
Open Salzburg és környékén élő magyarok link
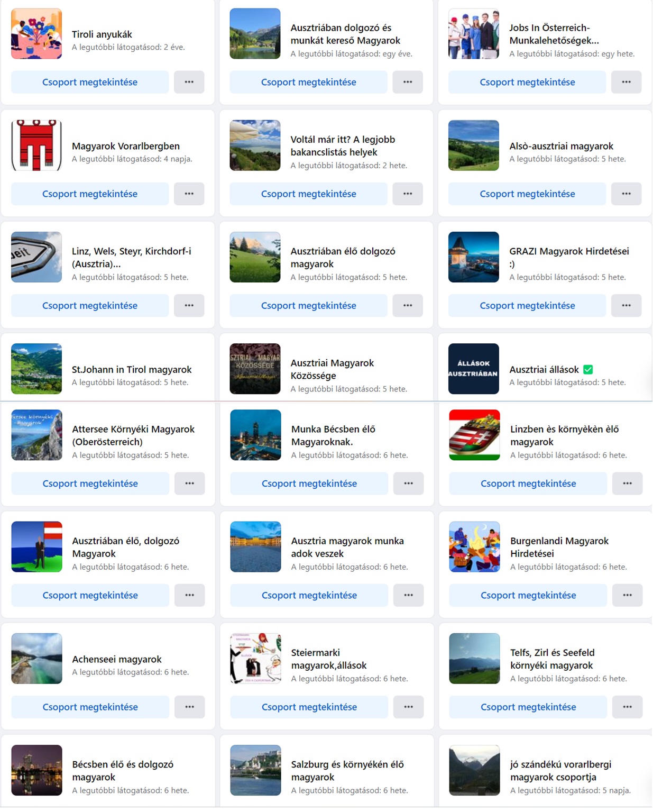[347, 771]
